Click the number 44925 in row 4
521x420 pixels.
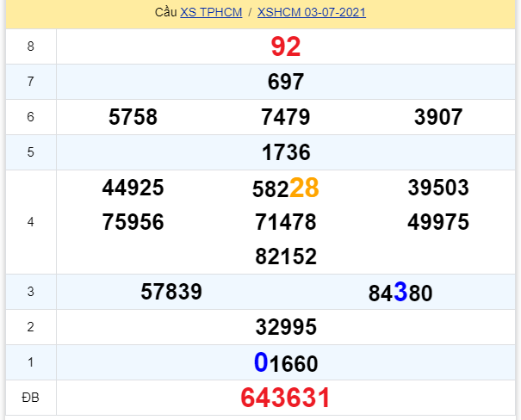[133, 188]
